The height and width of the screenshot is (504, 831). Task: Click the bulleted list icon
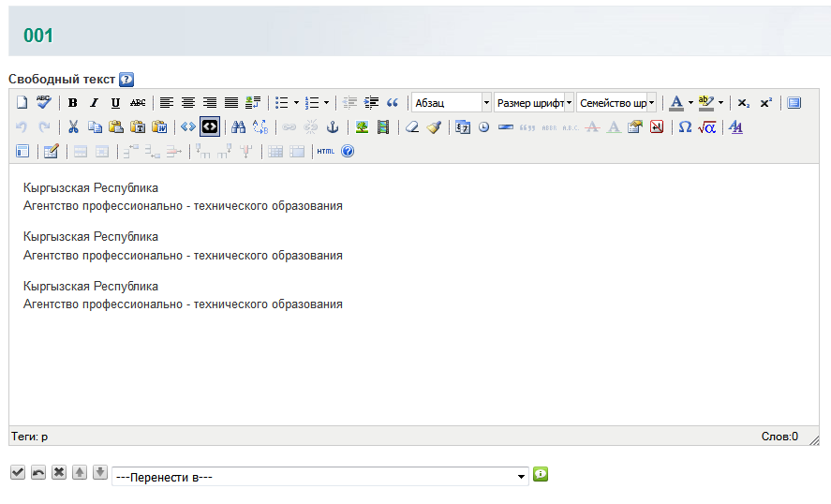(282, 102)
